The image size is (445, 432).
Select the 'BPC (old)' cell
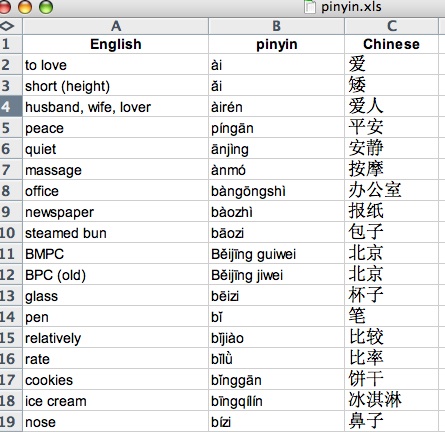point(115,275)
